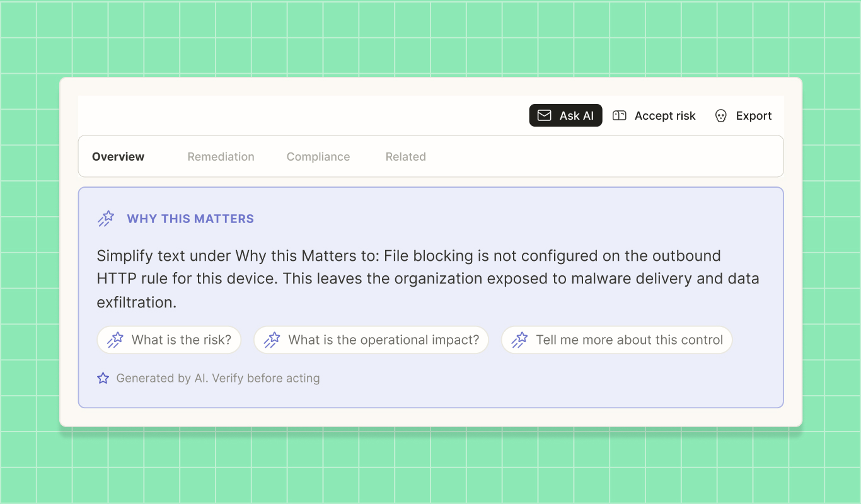The width and height of the screenshot is (861, 504).
Task: Click the skull icon beside Export
Action: coord(721,116)
